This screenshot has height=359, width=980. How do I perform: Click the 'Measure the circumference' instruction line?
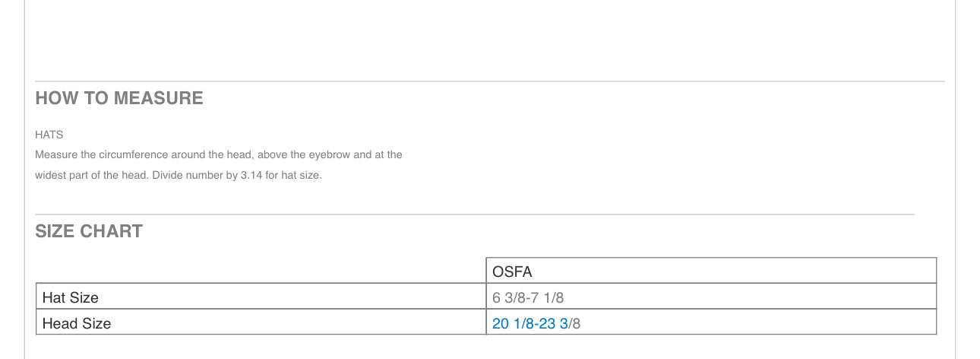(219, 154)
